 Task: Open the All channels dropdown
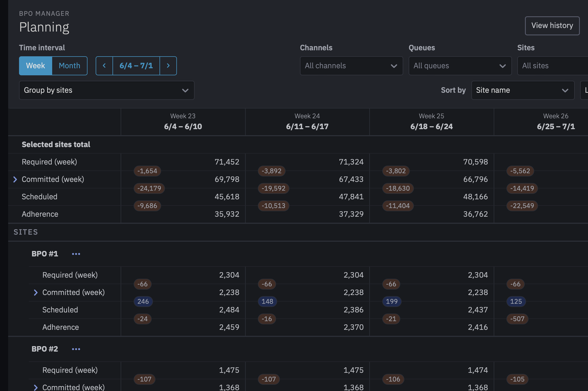tap(351, 66)
